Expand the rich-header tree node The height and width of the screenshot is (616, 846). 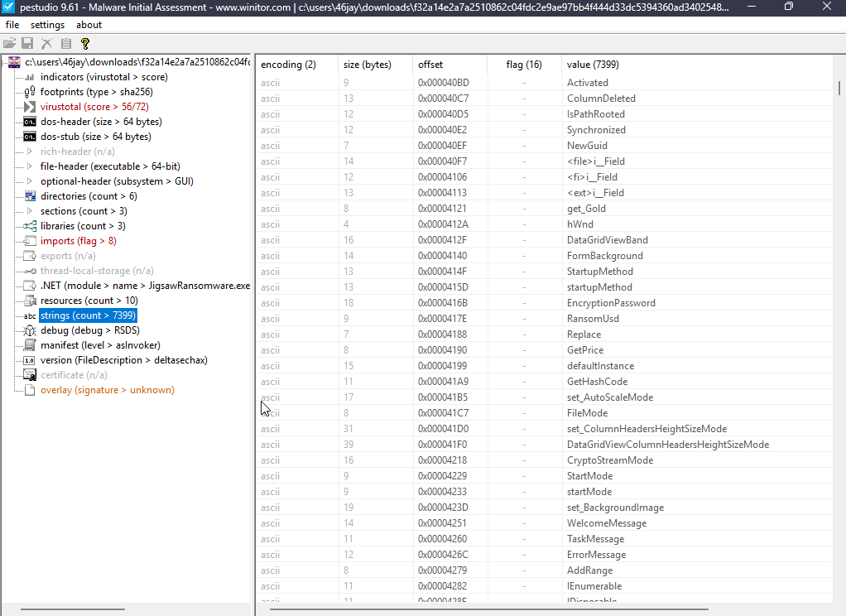click(30, 152)
